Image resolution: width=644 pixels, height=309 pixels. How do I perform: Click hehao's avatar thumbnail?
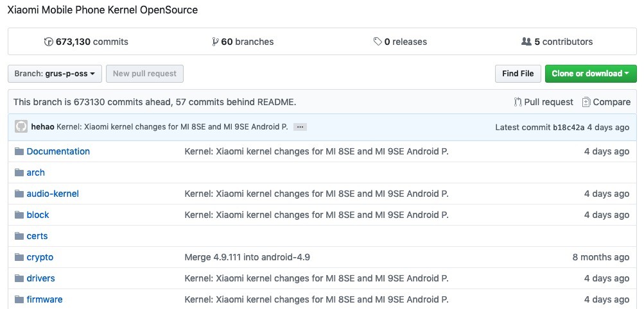coord(21,127)
